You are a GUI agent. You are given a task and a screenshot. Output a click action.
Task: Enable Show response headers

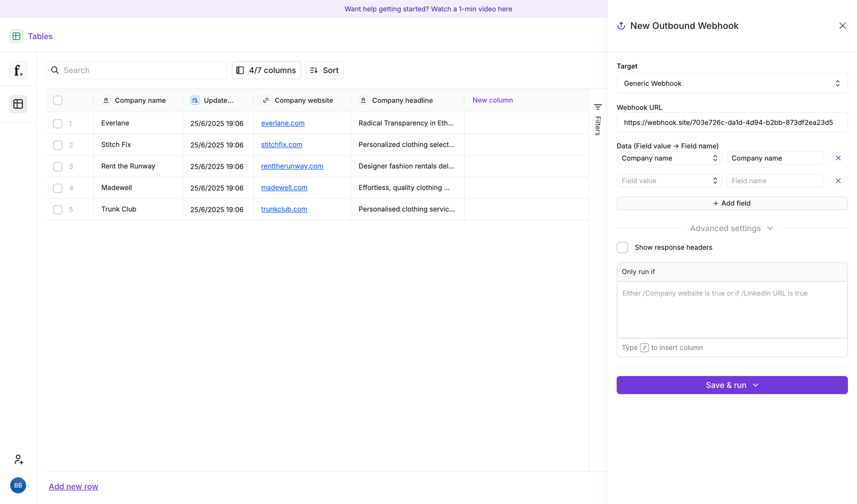622,247
